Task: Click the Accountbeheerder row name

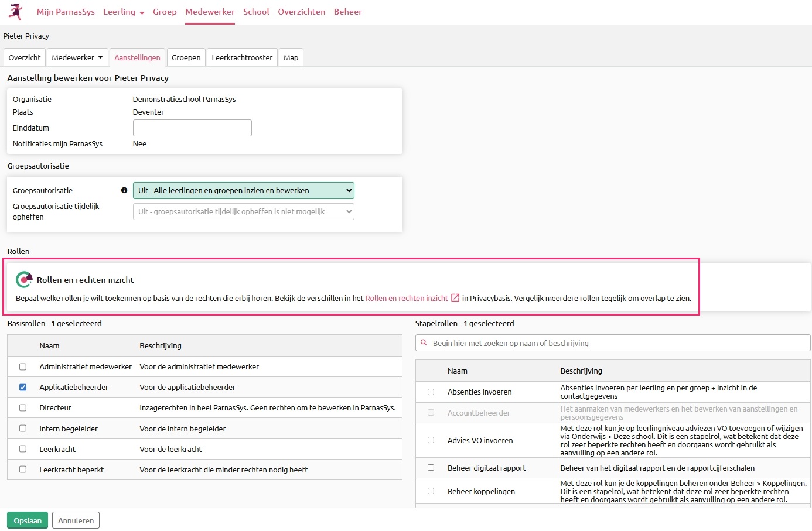Action: [x=479, y=413]
